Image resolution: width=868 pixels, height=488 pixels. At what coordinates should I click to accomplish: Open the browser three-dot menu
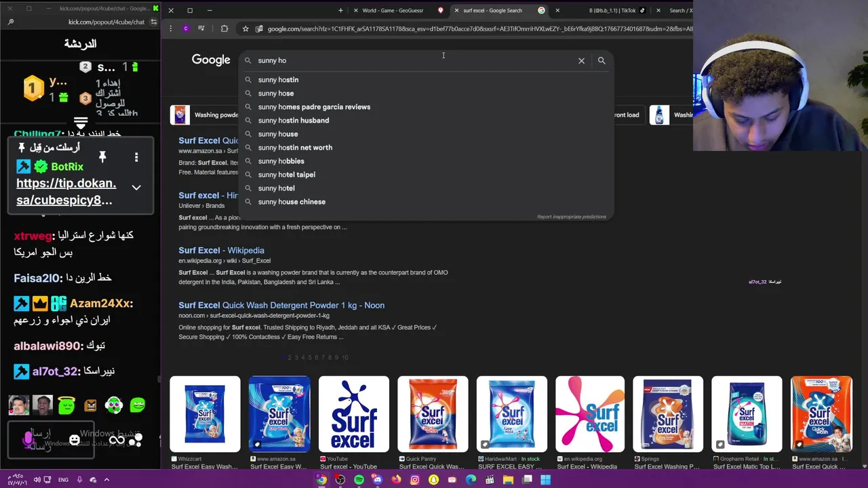click(x=170, y=28)
